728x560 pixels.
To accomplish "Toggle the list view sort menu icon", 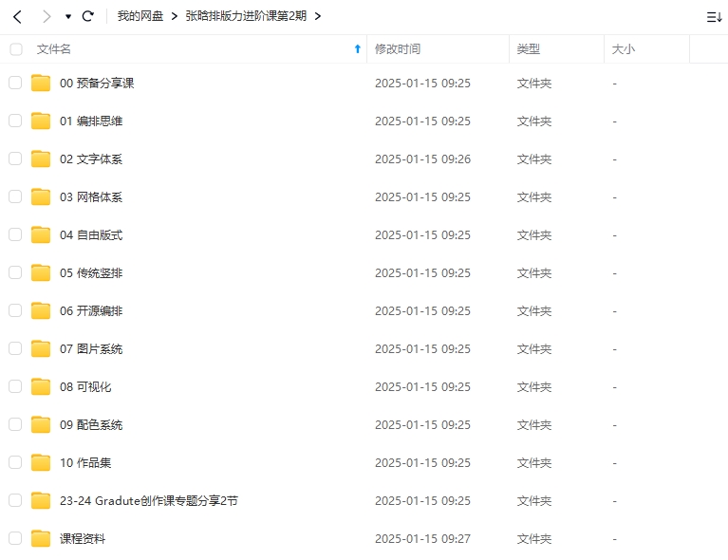I will coord(714,17).
